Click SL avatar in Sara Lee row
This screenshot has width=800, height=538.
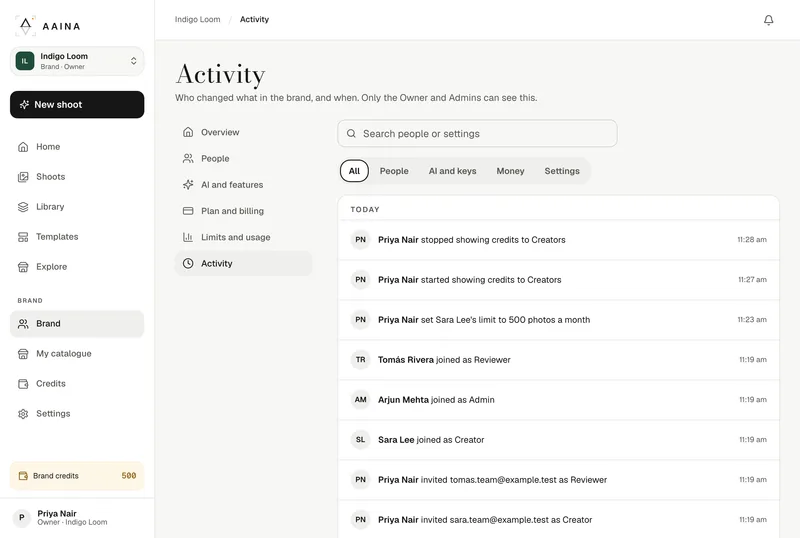360,439
